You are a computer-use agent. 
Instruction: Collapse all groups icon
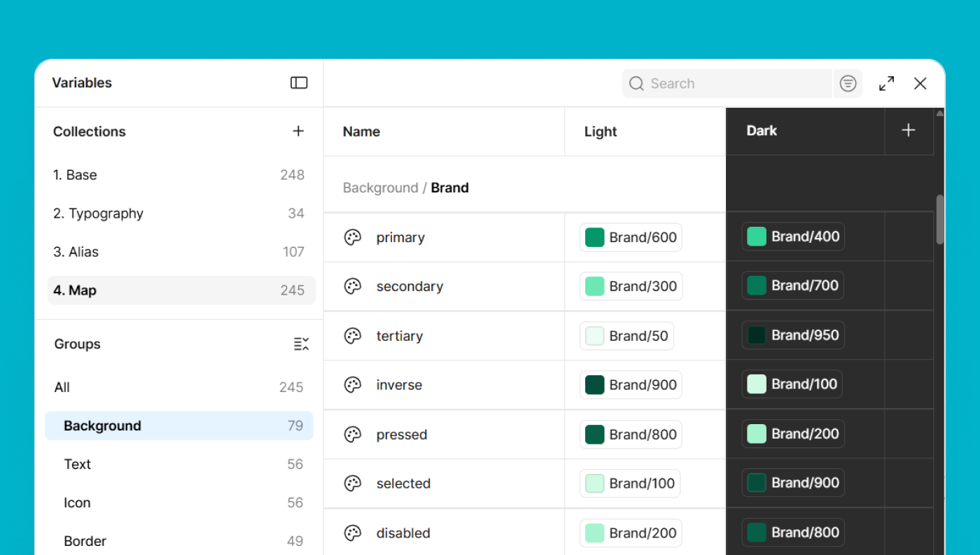point(301,344)
